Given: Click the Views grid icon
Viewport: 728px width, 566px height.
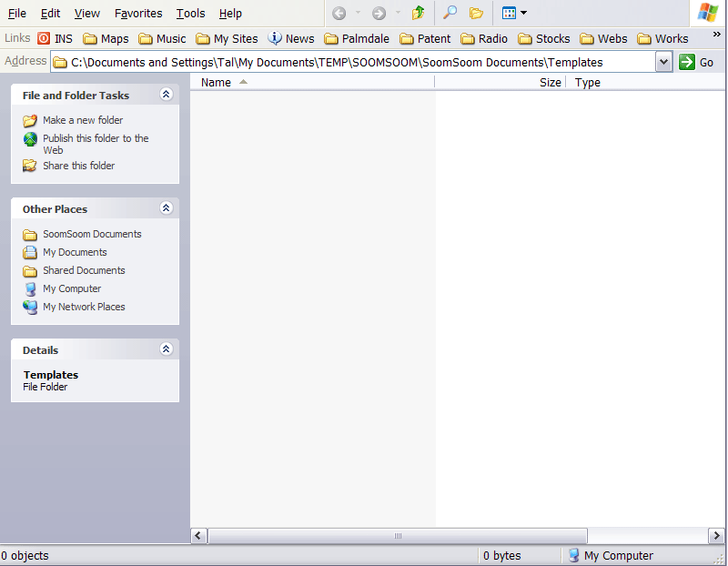Looking at the screenshot, I should point(509,13).
